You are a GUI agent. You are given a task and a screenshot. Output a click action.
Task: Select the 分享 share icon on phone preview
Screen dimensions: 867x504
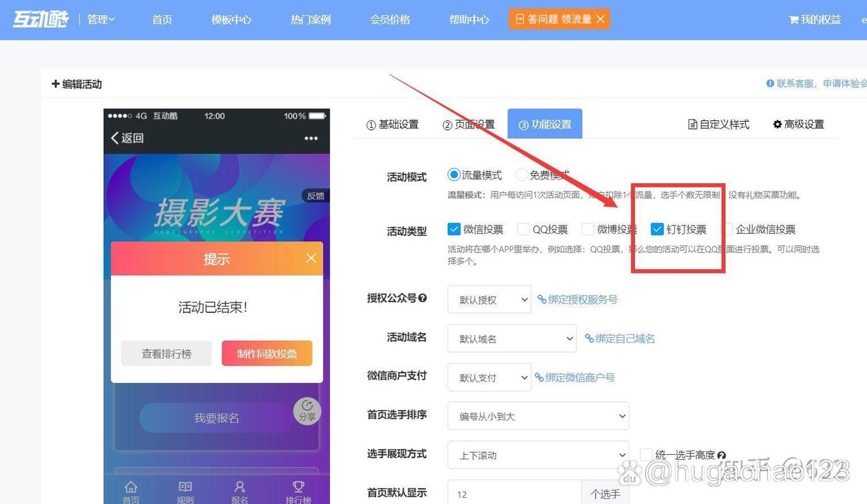coord(307,411)
